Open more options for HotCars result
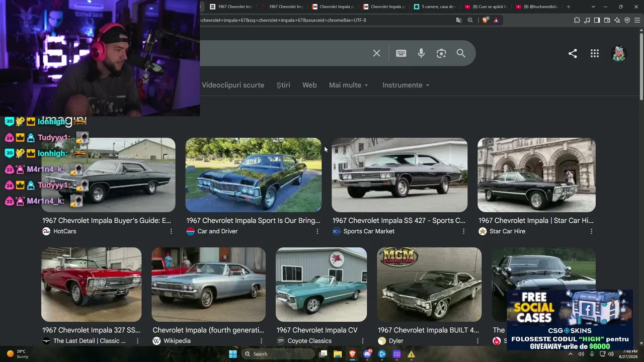This screenshot has height=362, width=644. coord(171,231)
